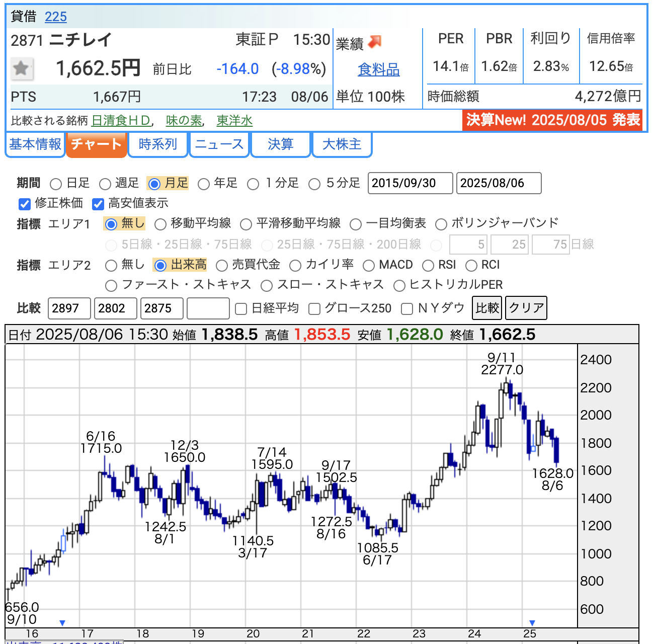The image size is (653, 644).
Task: Select the 年足 period radio button
Action: coord(203,184)
